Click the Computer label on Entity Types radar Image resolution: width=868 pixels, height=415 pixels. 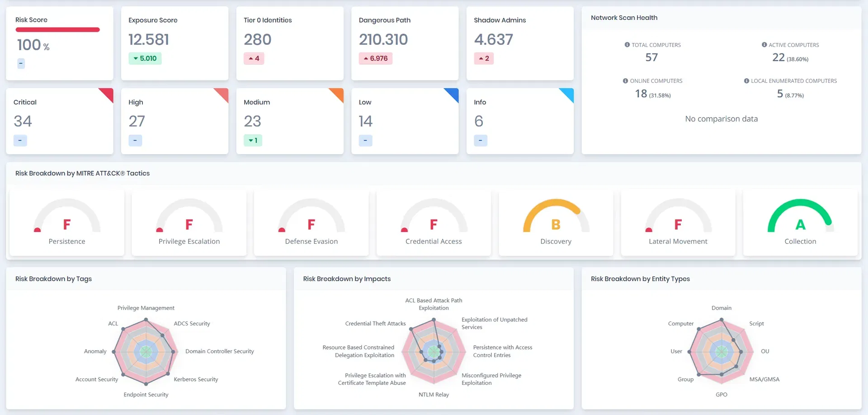point(681,324)
